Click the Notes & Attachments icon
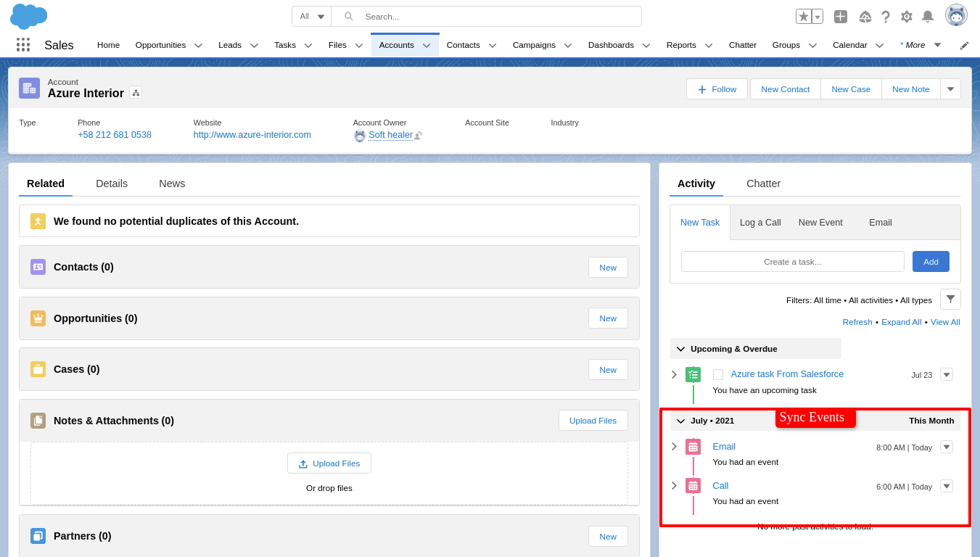This screenshot has width=980, height=557. coord(38,421)
